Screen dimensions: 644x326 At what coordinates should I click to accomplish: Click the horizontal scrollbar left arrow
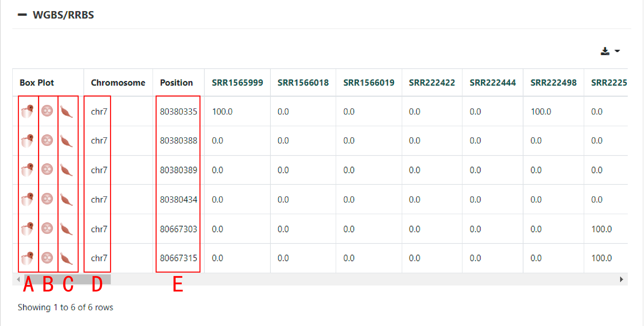tap(18, 279)
